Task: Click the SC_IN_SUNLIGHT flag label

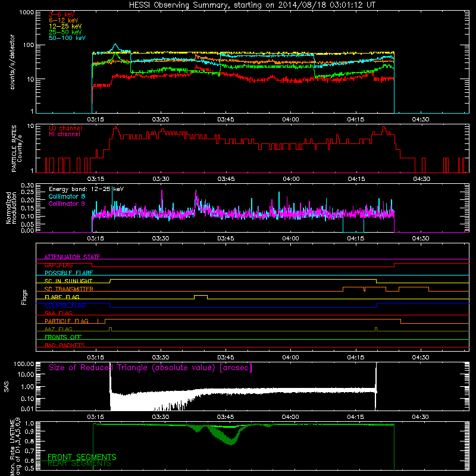Action: point(68,281)
